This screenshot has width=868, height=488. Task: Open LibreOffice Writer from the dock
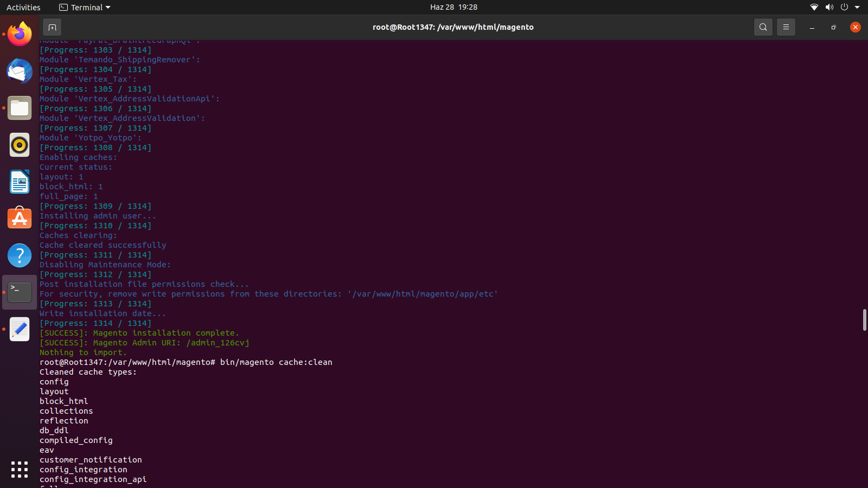(20, 182)
